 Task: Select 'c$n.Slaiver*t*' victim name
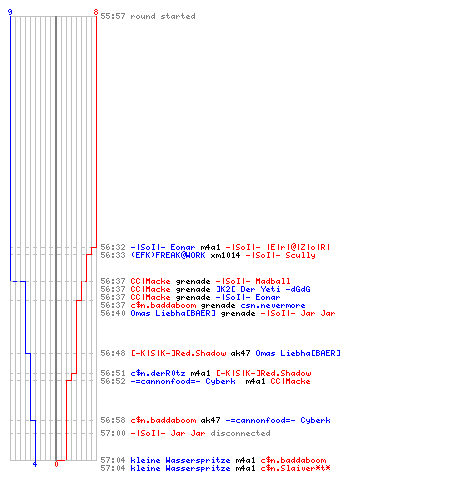[295, 468]
